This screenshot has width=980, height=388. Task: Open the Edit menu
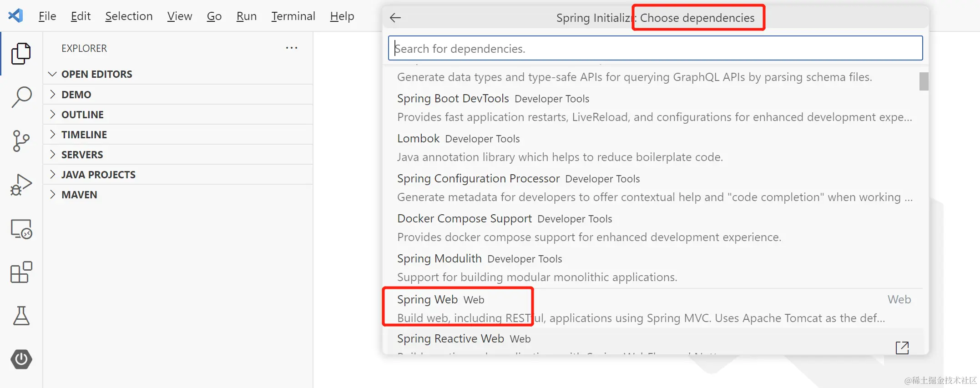81,16
